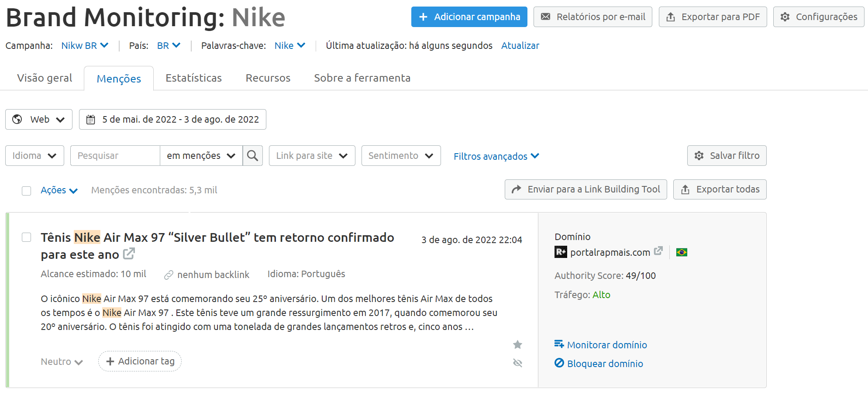The image size is (868, 395).
Task: Open the 'em menções' search scope dropdown
Action: pos(201,156)
